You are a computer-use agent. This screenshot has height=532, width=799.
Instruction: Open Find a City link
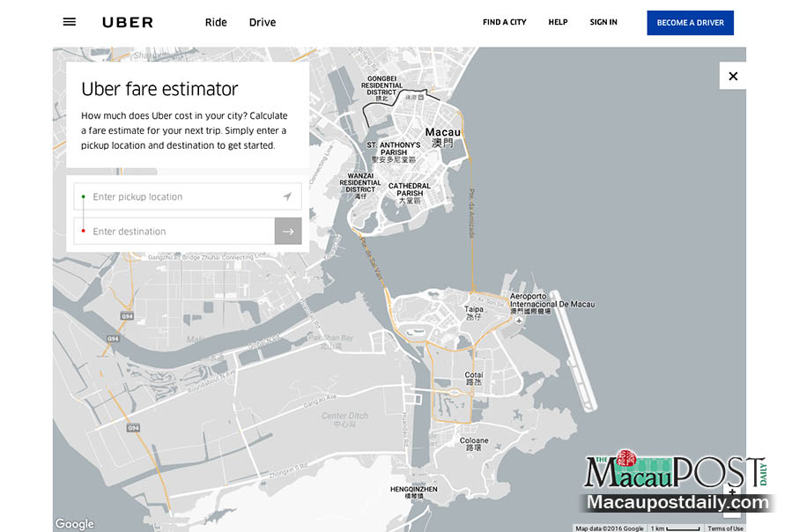pos(504,22)
